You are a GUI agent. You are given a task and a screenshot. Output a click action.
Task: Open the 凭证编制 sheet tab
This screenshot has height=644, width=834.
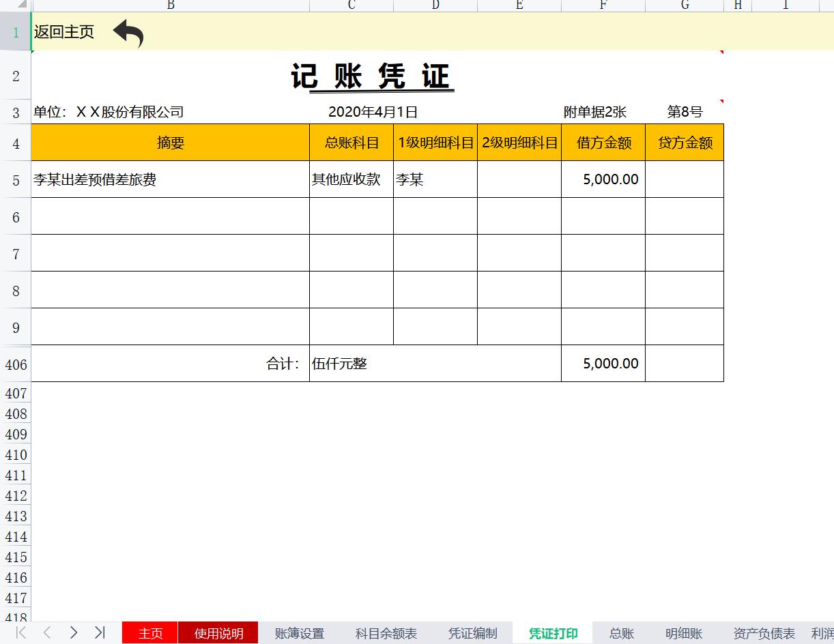pos(473,633)
